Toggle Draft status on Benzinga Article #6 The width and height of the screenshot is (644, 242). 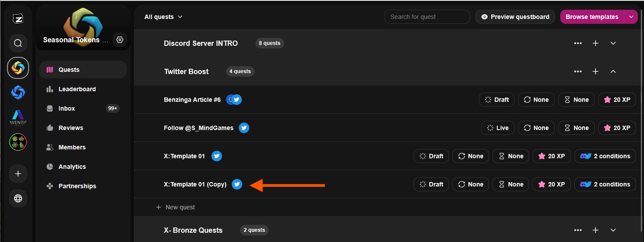[x=496, y=100]
